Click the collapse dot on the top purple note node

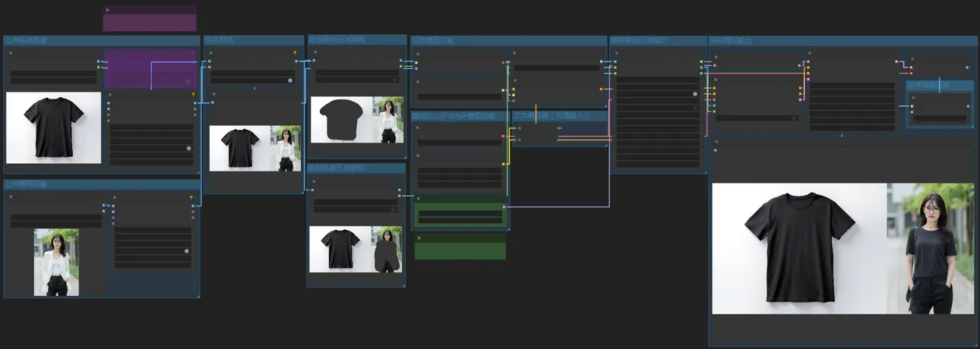coord(107,10)
